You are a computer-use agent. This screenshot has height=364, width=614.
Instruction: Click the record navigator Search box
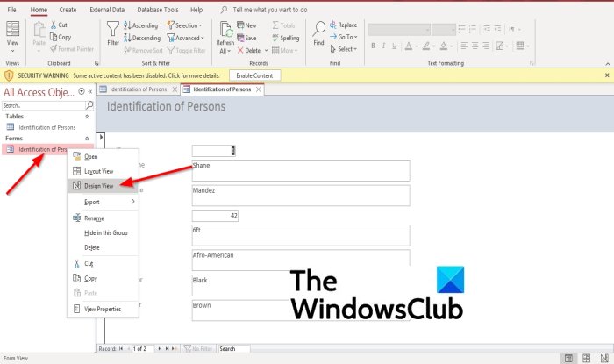coord(234,349)
